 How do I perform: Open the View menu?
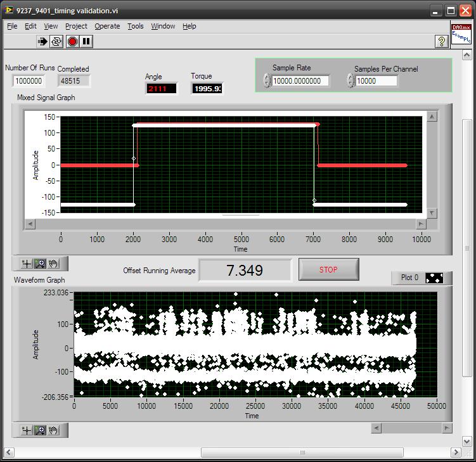point(51,26)
